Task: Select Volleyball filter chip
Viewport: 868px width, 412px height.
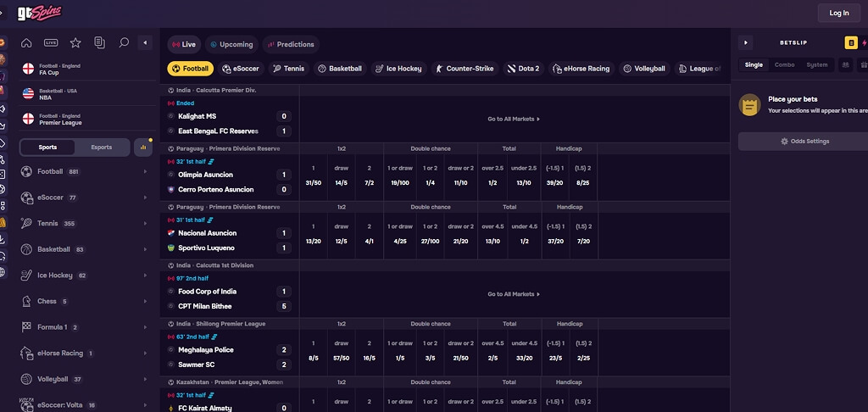Action: coord(644,69)
